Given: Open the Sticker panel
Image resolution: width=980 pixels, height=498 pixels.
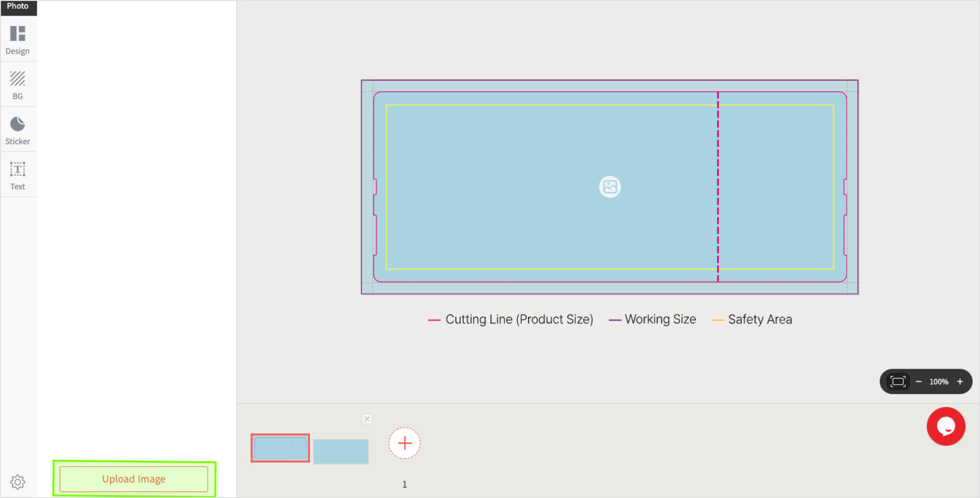Looking at the screenshot, I should coord(18,130).
